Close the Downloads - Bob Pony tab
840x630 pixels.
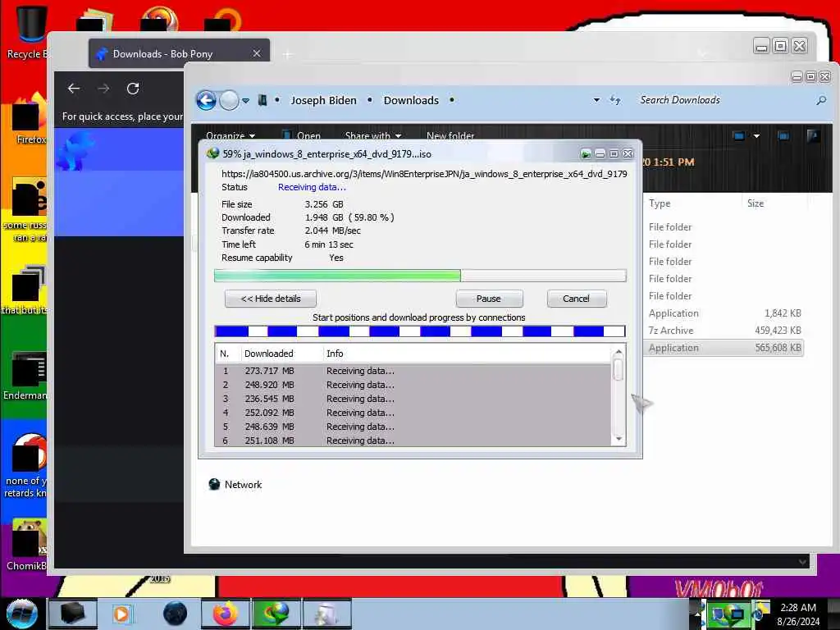[257, 53]
